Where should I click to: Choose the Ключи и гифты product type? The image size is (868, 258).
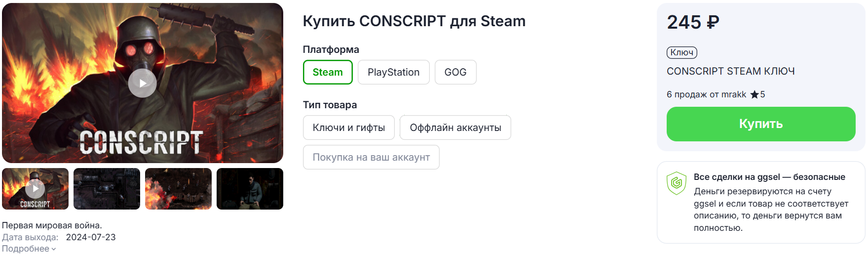point(348,128)
